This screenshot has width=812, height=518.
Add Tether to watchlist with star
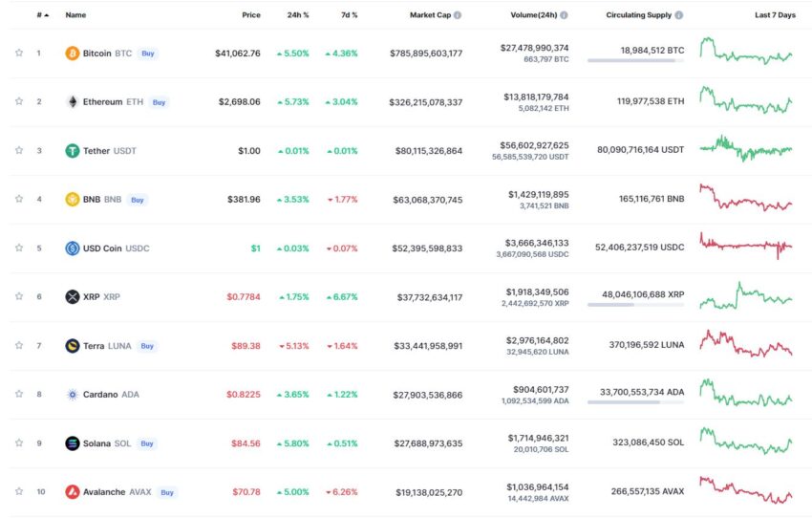[x=19, y=150]
